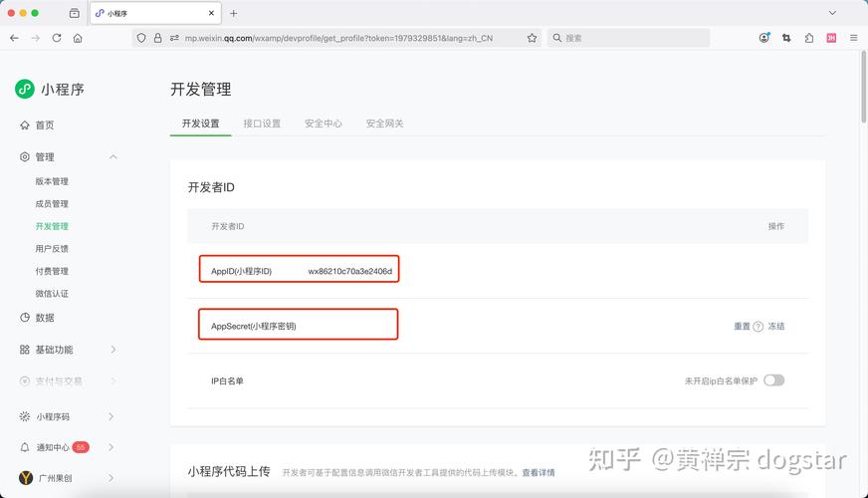868x498 pixels.
Task: Click the address bar URL
Action: (x=338, y=38)
